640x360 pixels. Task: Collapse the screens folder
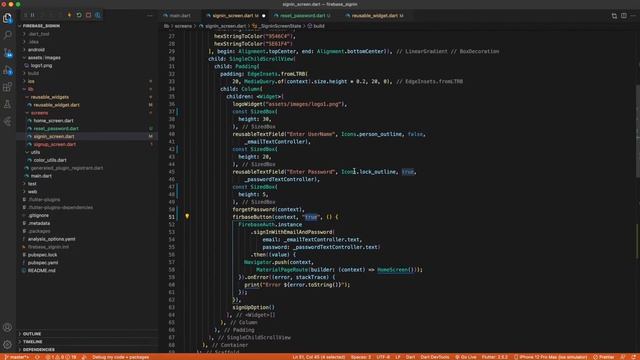[40, 113]
